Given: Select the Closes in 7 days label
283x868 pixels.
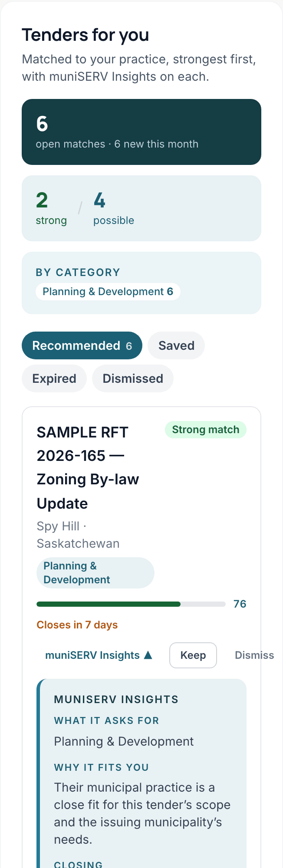Looking at the screenshot, I should [77, 625].
